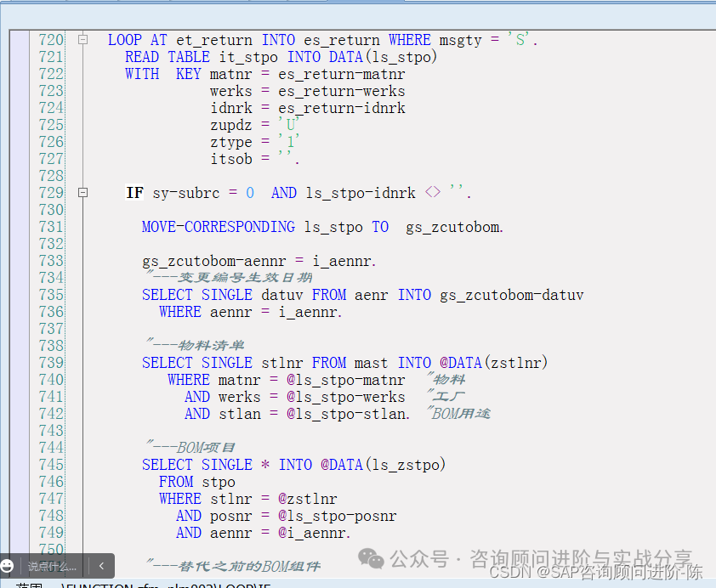Screen dimensions: 716x588
Task: Click 'READ' keyword on line 721
Action: click(142, 57)
